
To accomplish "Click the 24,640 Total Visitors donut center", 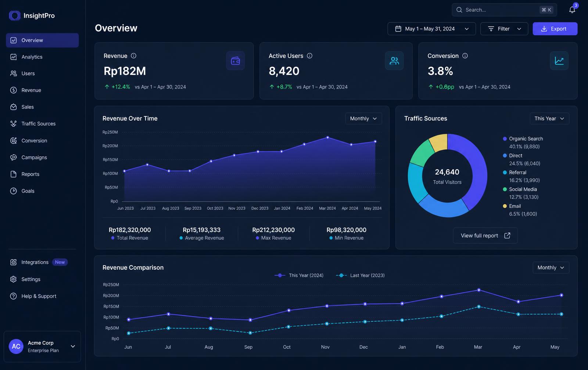I will click(x=447, y=176).
